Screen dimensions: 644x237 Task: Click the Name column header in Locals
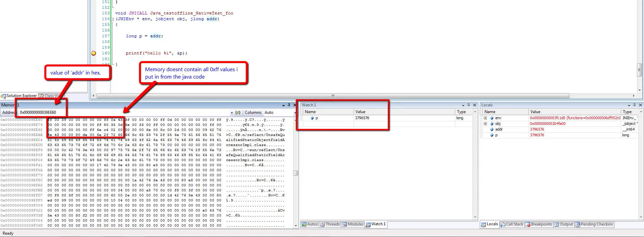tap(505, 112)
